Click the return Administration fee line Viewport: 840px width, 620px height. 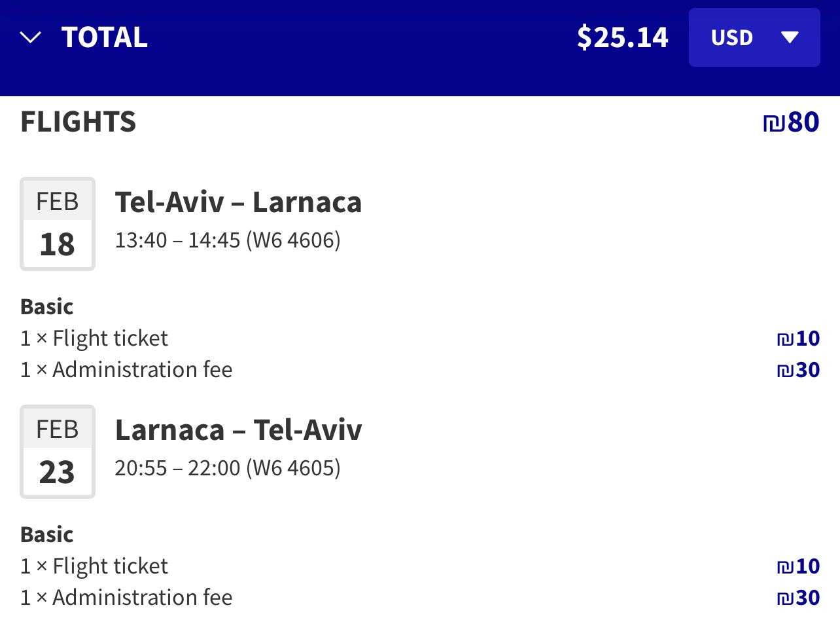(x=126, y=598)
